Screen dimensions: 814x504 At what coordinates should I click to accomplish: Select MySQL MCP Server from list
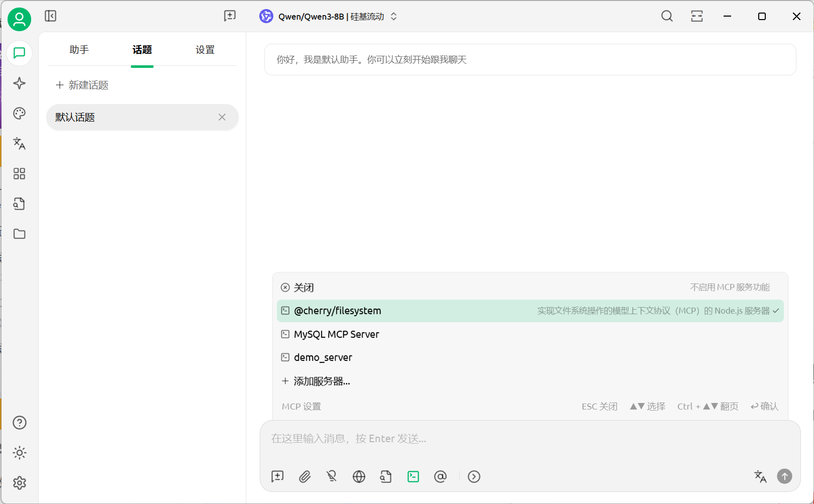click(x=336, y=334)
